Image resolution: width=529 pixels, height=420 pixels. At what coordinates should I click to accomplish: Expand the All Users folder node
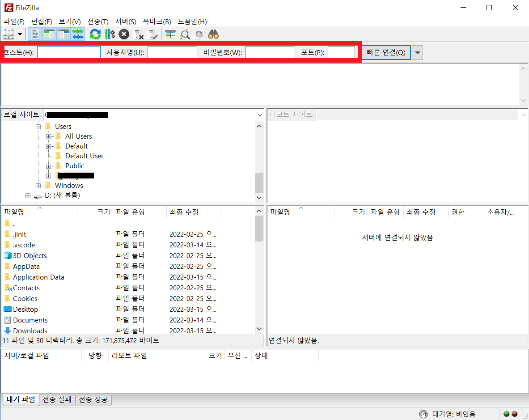[49, 136]
